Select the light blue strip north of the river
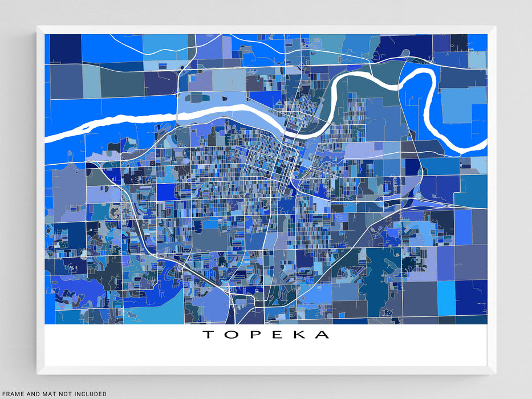Screen dimensions: 532x399 tap(211, 101)
